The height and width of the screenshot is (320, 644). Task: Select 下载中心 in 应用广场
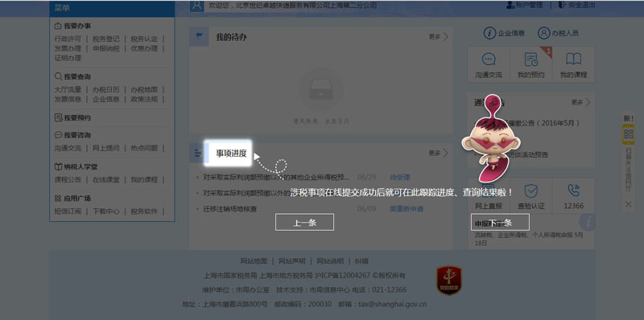(x=106, y=211)
